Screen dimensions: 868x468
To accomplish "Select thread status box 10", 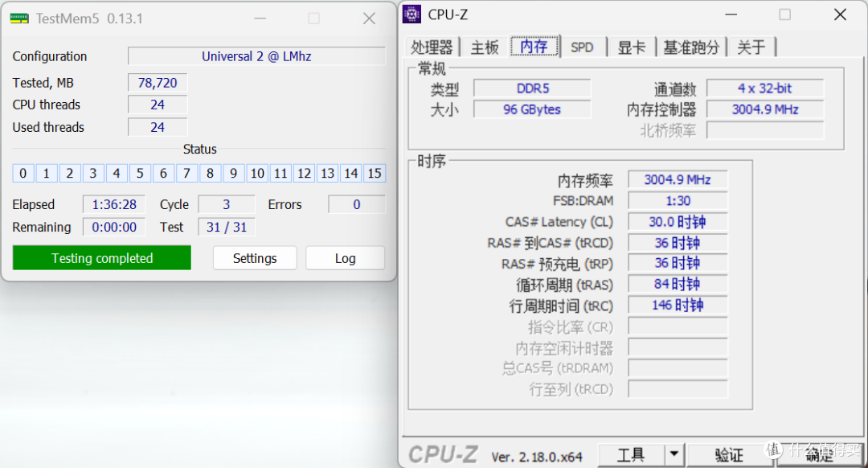I will coord(257,174).
